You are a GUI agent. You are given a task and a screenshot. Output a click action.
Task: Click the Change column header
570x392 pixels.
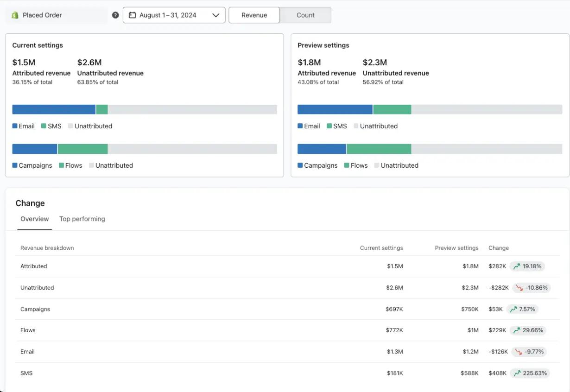499,248
